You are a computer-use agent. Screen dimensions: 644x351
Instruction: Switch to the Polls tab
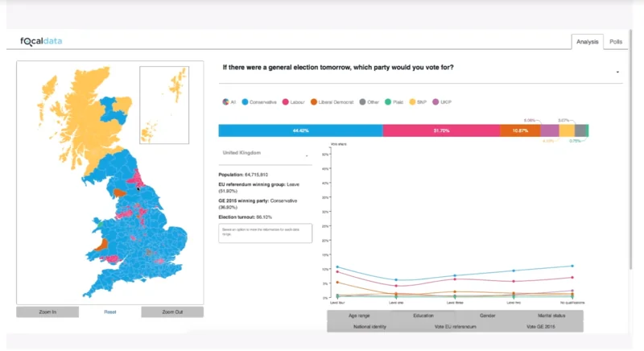616,42
